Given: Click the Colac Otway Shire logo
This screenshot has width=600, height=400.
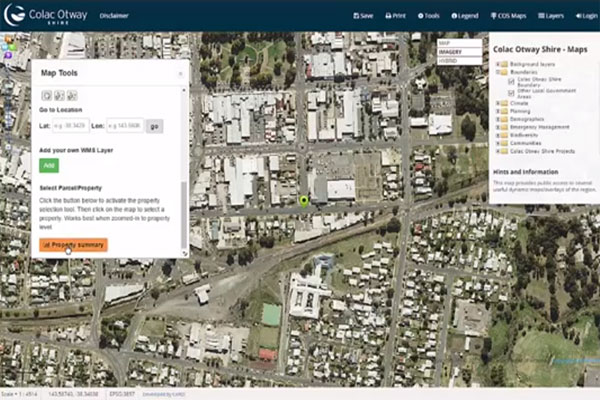Looking at the screenshot, I should click(46, 15).
